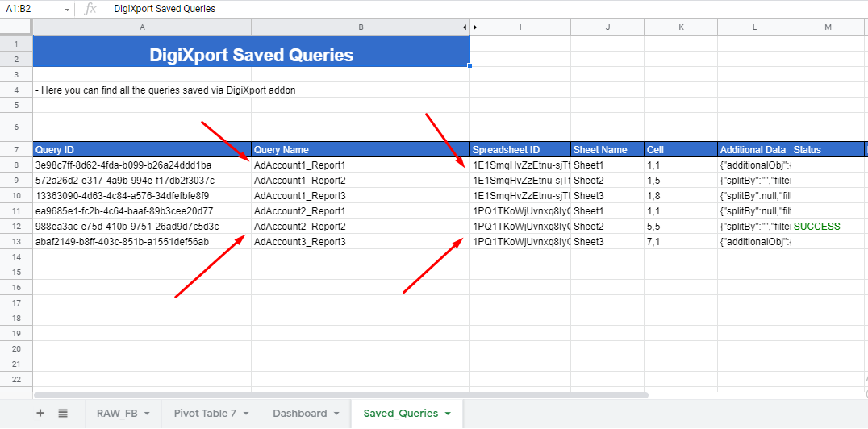Image resolution: width=868 pixels, height=429 pixels.
Task: Open the Name Box dropdown arrow
Action: 67,10
